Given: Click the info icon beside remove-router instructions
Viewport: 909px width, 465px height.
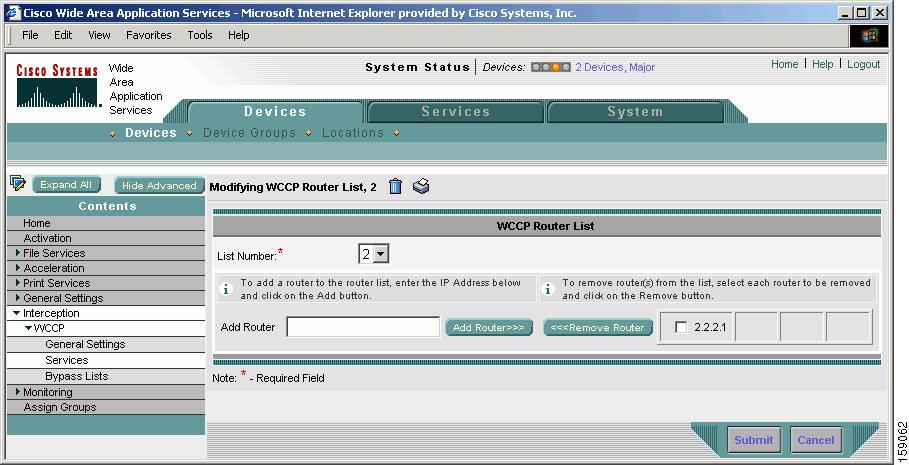Looking at the screenshot, I should (x=548, y=289).
